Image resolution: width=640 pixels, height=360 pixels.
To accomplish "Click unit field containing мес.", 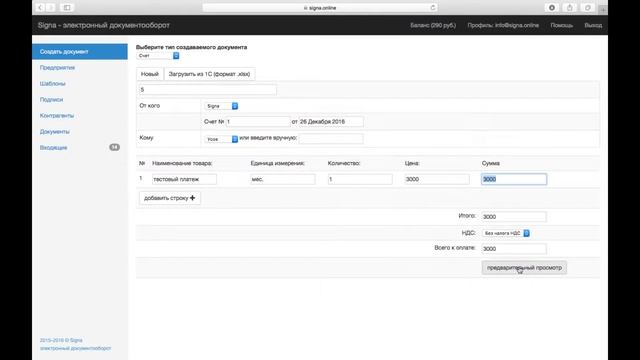I will coord(282,179).
